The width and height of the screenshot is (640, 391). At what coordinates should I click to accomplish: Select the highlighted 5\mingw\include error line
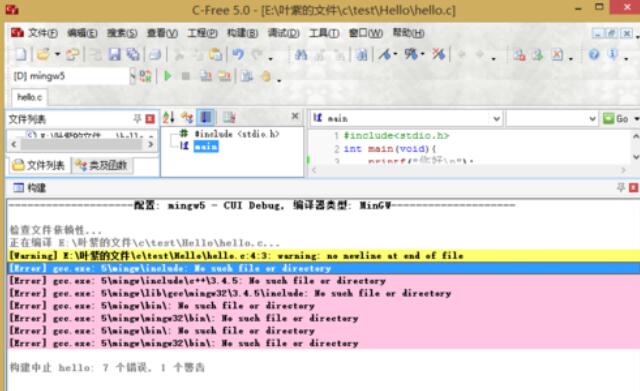click(x=324, y=268)
